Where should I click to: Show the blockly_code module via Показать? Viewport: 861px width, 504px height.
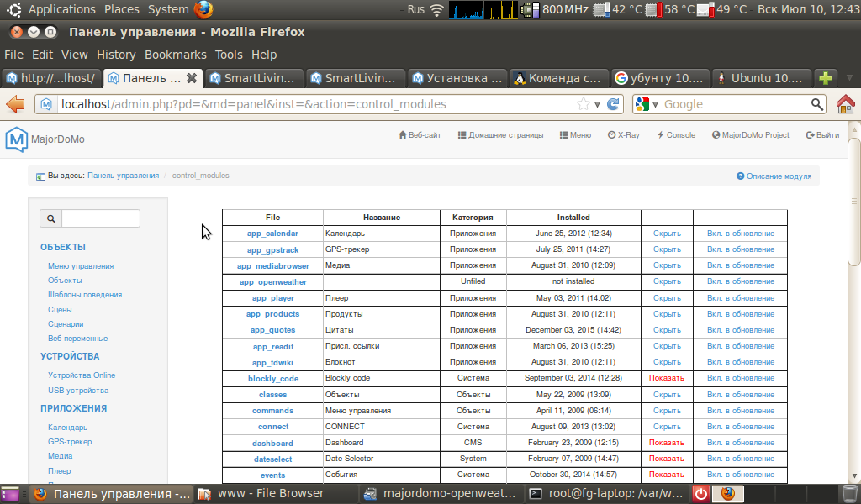666,378
